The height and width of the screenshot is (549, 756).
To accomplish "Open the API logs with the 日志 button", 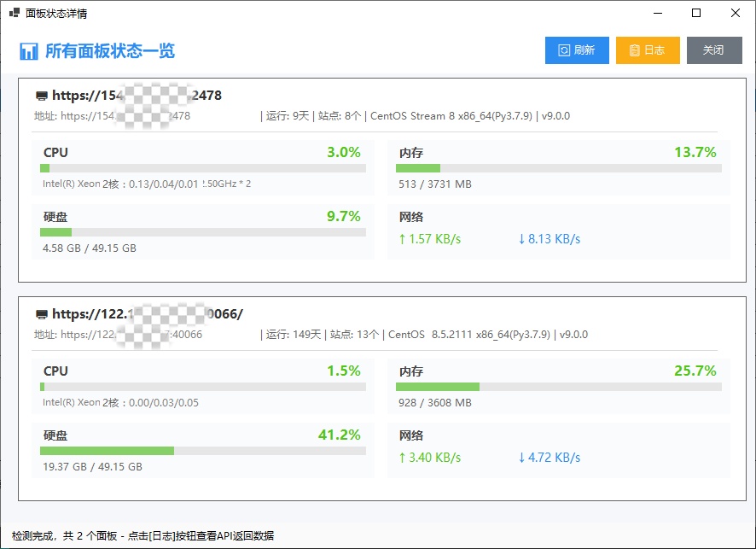I will click(648, 50).
